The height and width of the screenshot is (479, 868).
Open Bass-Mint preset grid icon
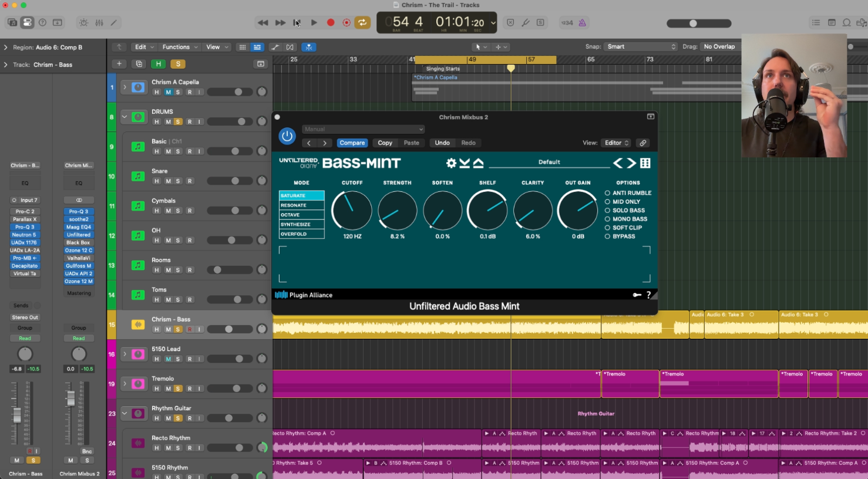coord(645,163)
